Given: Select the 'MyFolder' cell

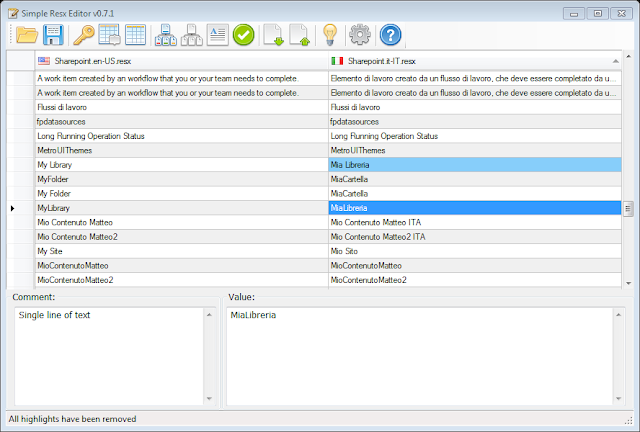Looking at the screenshot, I should coord(181,179).
